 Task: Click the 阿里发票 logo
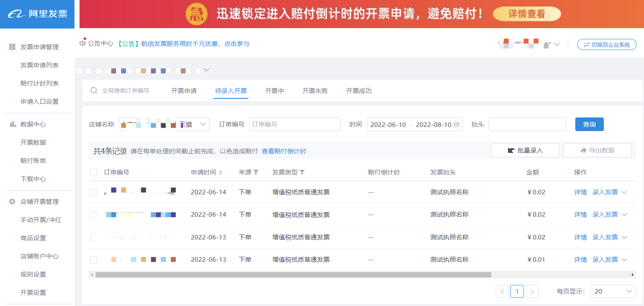37,14
